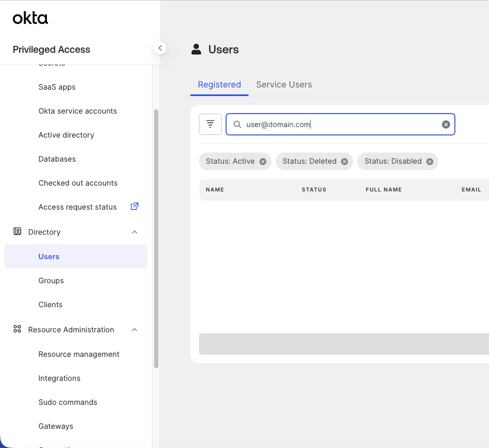Viewport: 489px width, 448px height.
Task: Open Resource management
Action: [78, 355]
